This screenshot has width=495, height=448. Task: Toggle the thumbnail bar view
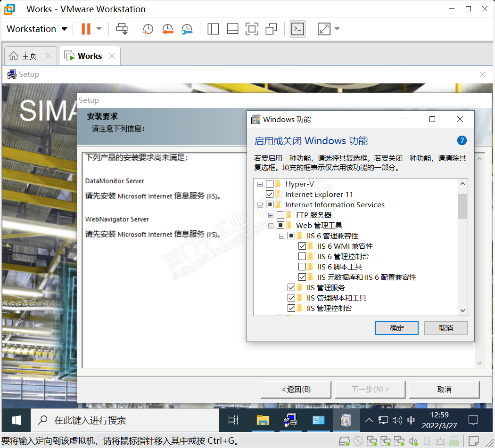pyautogui.click(x=233, y=29)
